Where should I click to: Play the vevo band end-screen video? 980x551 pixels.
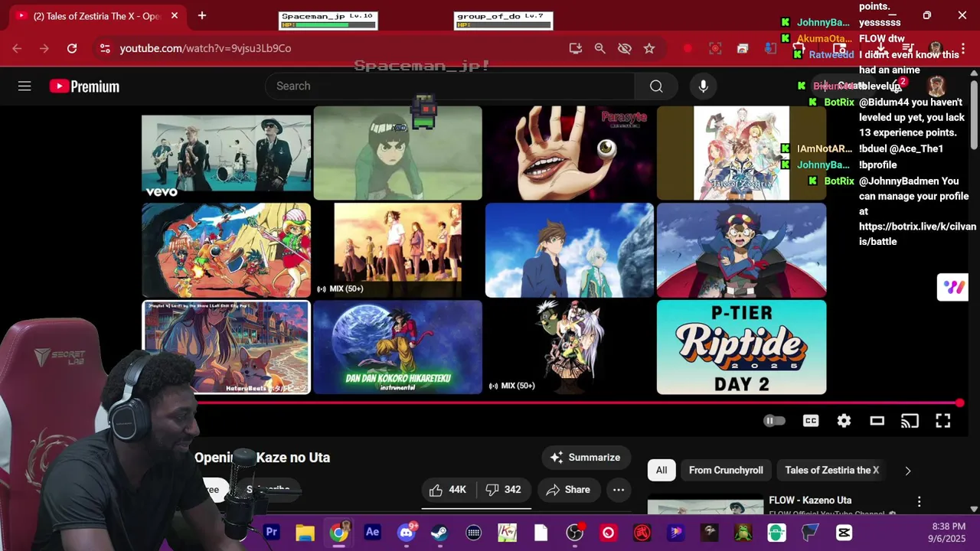226,153
